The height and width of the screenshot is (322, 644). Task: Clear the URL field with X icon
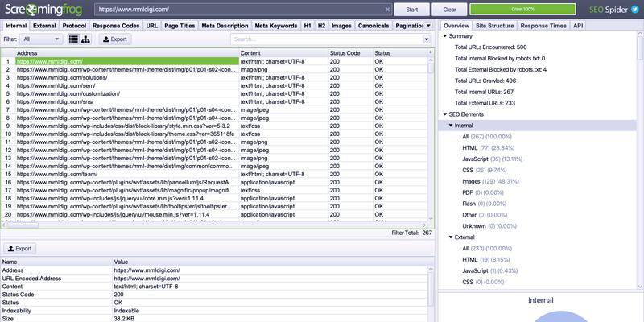pyautogui.click(x=387, y=10)
